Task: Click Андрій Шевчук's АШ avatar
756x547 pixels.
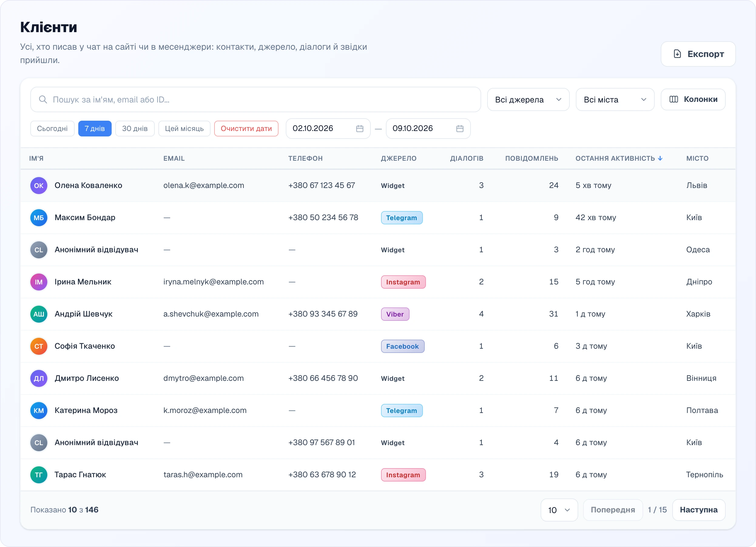Action: coord(39,314)
